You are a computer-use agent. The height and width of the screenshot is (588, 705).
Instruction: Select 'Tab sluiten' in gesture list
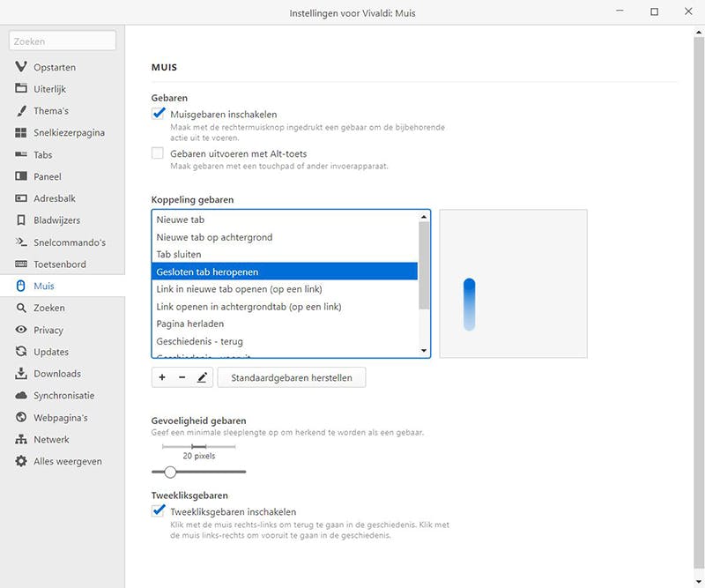click(x=285, y=254)
